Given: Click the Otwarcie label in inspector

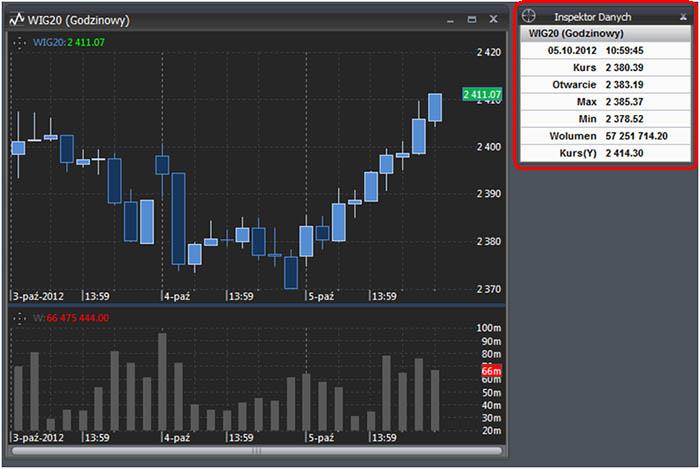Looking at the screenshot, I should [574, 85].
